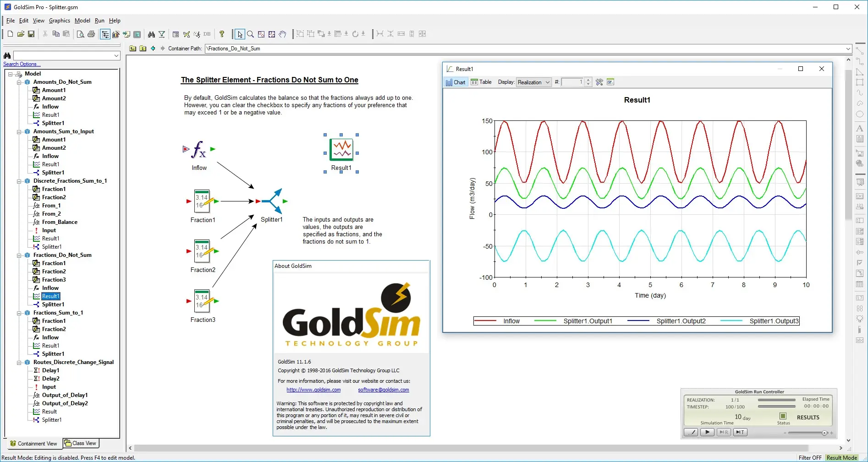Select the arrow pointer tool

(x=240, y=34)
